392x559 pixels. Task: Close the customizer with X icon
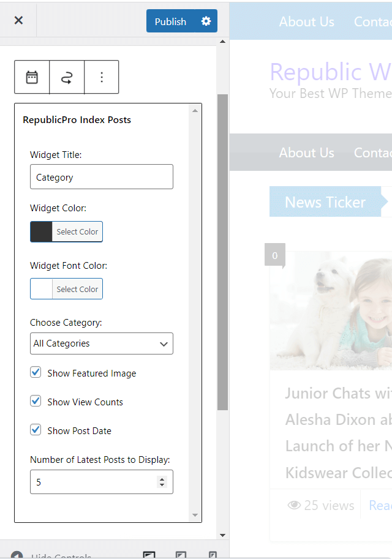tap(18, 20)
